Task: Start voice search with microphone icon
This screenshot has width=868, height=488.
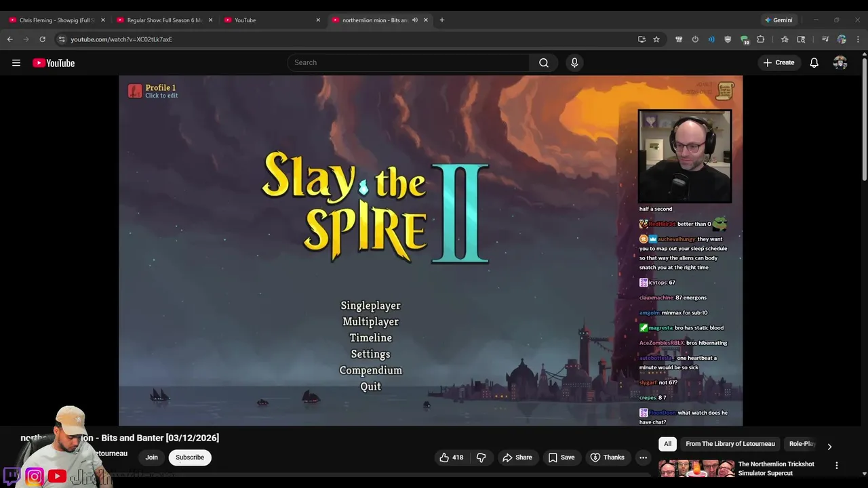Action: point(574,63)
